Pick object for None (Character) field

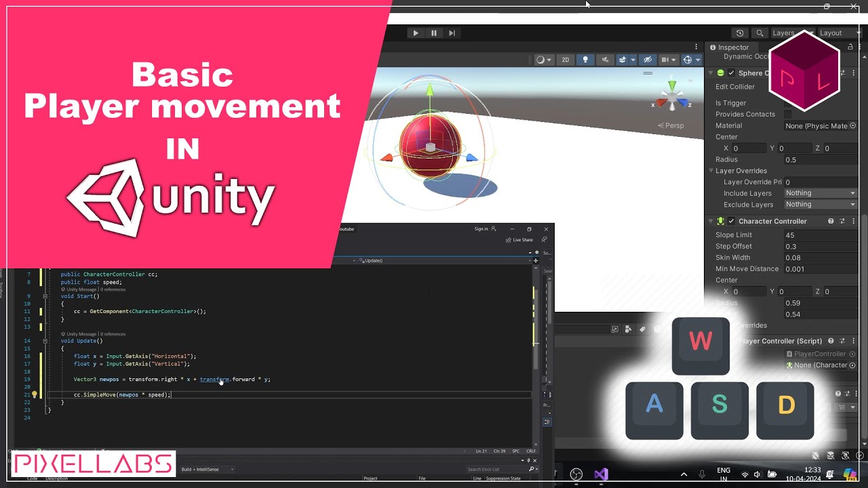point(853,365)
